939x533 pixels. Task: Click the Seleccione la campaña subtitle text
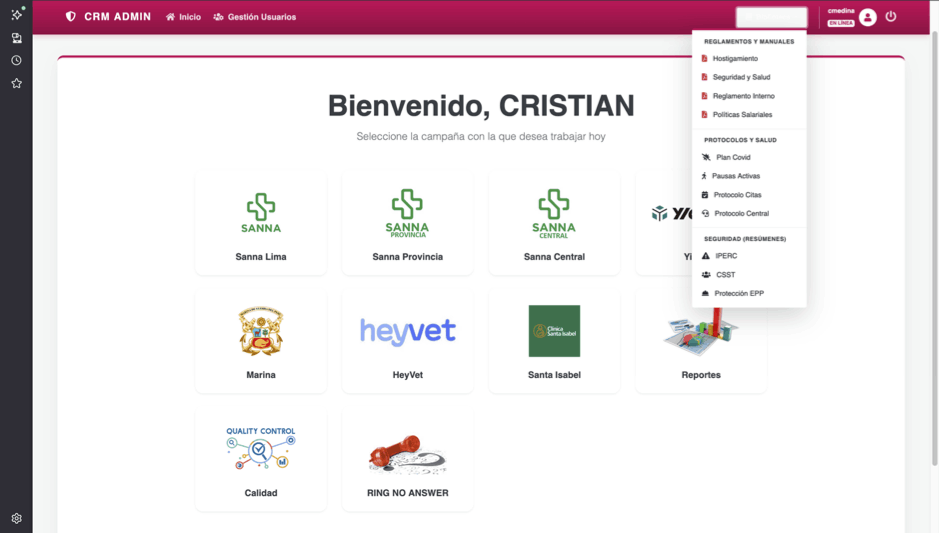tap(481, 137)
